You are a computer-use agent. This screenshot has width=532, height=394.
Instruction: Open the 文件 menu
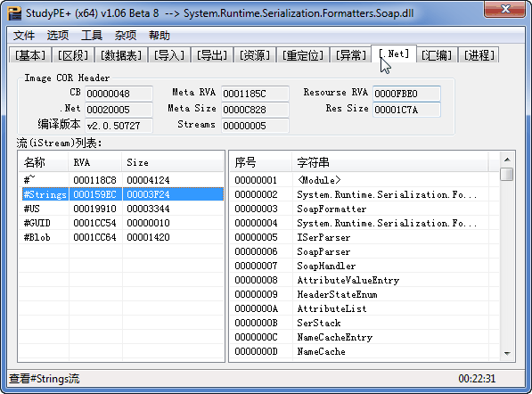24,36
